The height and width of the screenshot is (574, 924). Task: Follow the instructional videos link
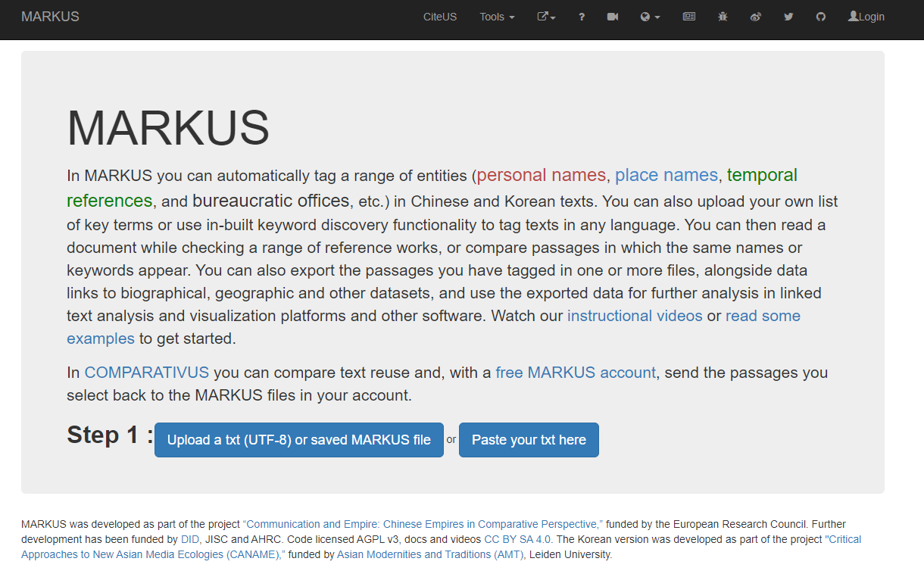(635, 316)
